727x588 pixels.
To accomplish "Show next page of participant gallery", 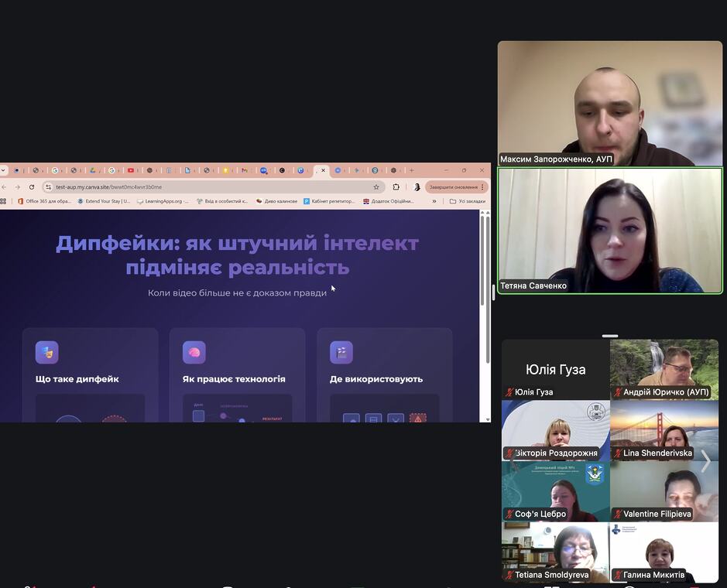I will pyautogui.click(x=705, y=462).
